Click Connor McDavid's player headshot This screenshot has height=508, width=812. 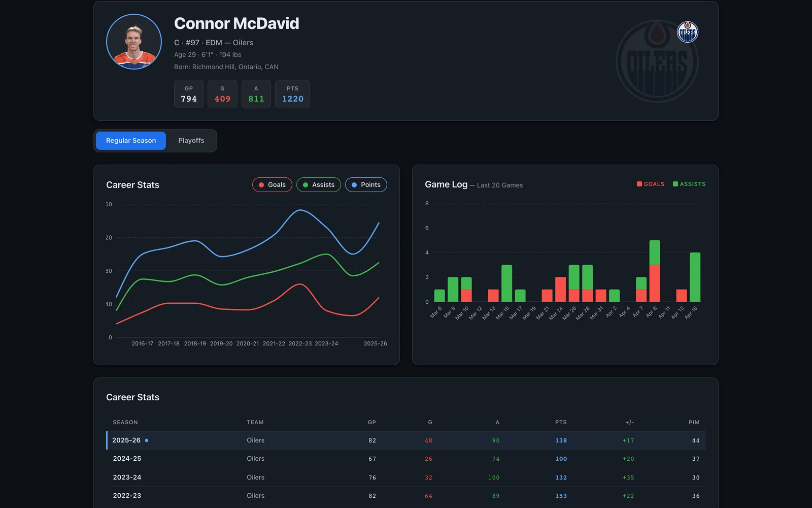pos(134,42)
